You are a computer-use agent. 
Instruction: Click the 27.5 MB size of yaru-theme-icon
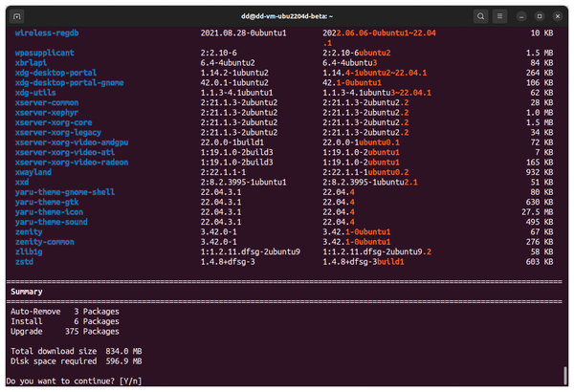[538, 212]
